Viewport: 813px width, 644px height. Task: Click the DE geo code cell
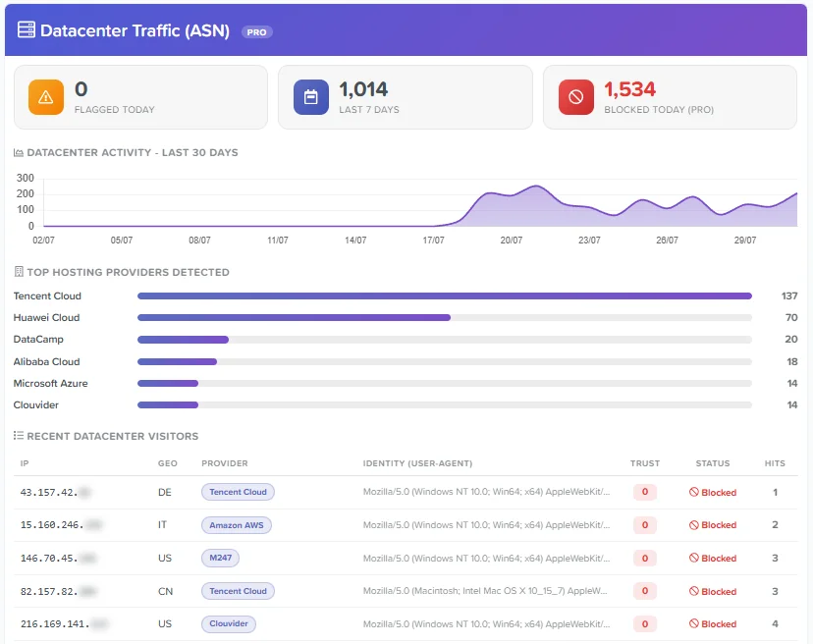coord(164,492)
